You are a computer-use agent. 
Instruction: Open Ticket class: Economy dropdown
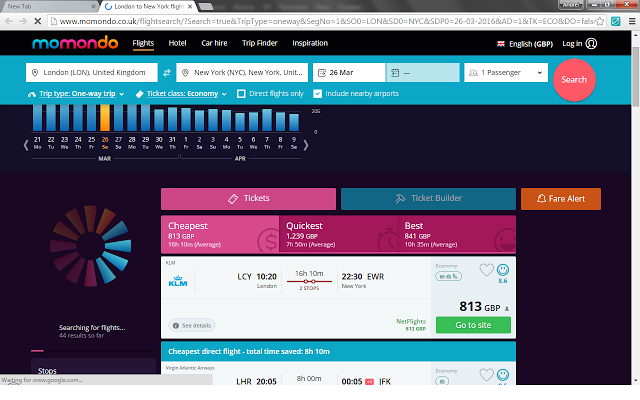point(181,94)
